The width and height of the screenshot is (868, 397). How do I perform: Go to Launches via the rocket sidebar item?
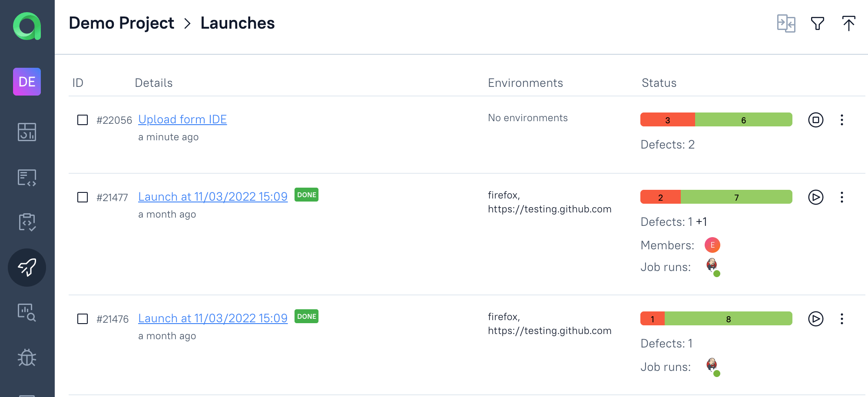pos(27,268)
